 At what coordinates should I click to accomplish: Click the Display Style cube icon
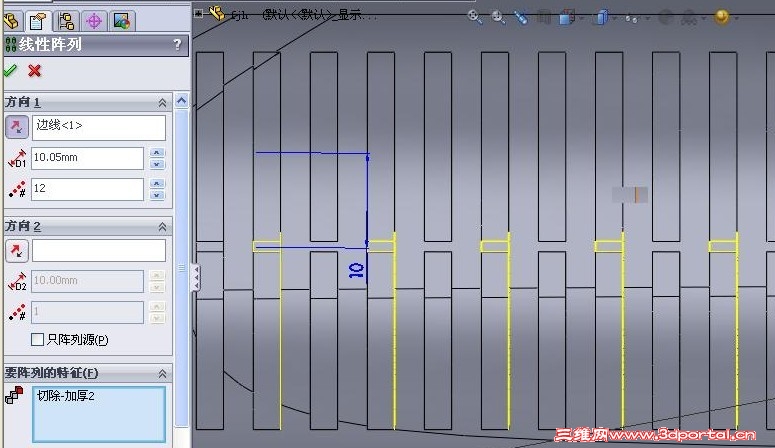click(x=601, y=18)
